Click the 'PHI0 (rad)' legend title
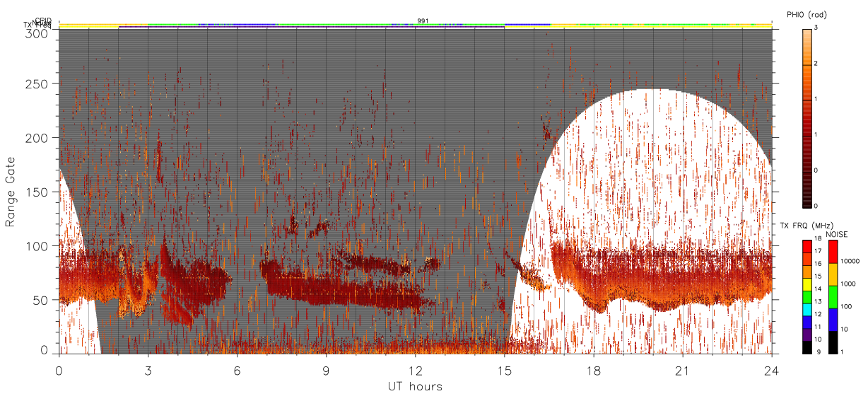The height and width of the screenshot is (401, 868). 807,15
